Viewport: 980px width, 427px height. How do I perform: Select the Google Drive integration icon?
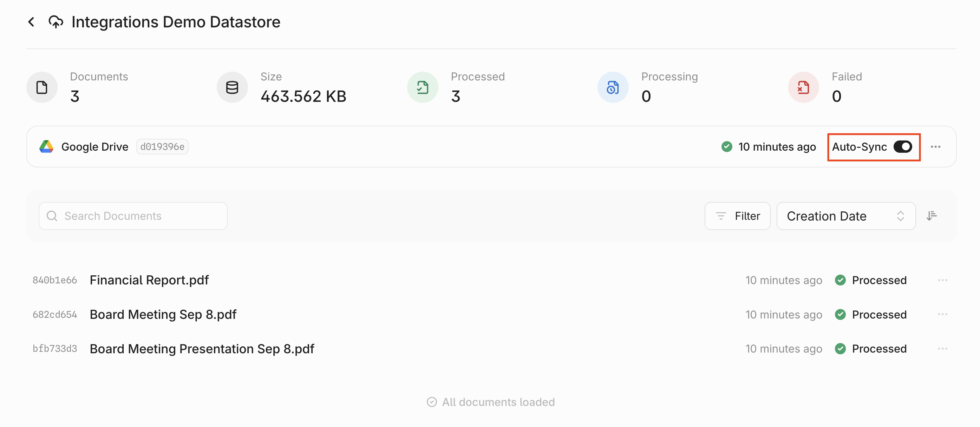coord(46,146)
